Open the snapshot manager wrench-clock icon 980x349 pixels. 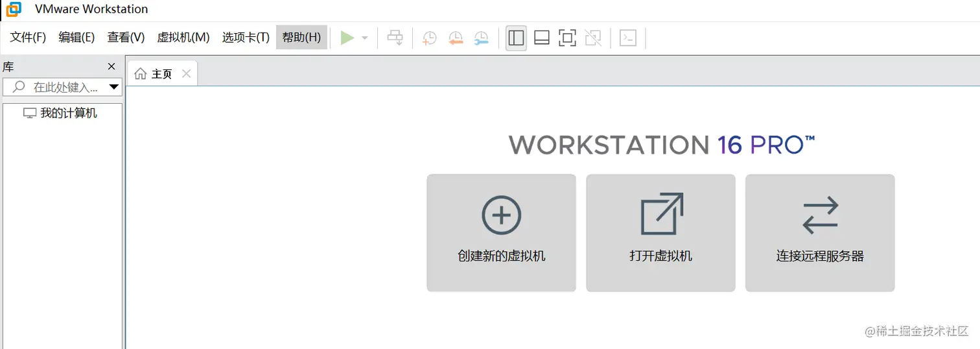click(x=481, y=38)
